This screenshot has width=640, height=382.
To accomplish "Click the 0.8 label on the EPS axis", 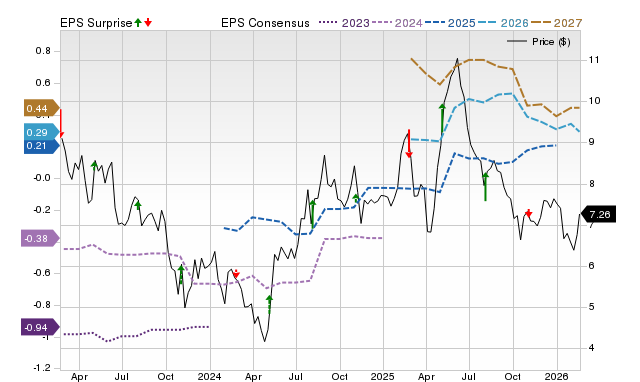I will [43, 51].
